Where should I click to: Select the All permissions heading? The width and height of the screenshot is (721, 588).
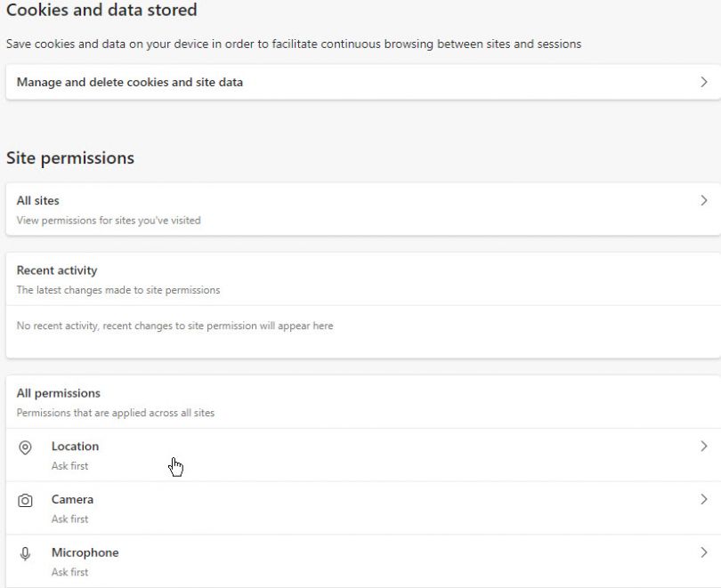59,393
